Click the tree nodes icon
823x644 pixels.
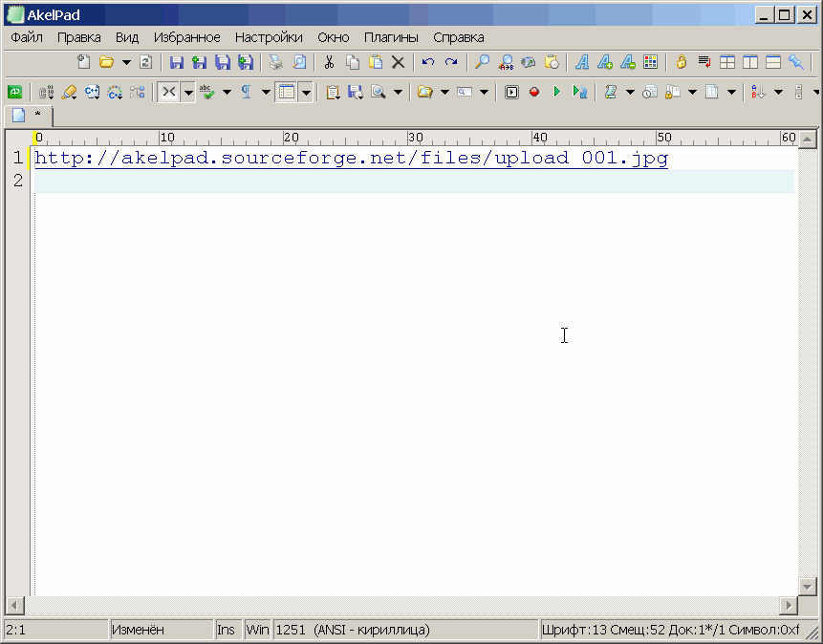(138, 93)
